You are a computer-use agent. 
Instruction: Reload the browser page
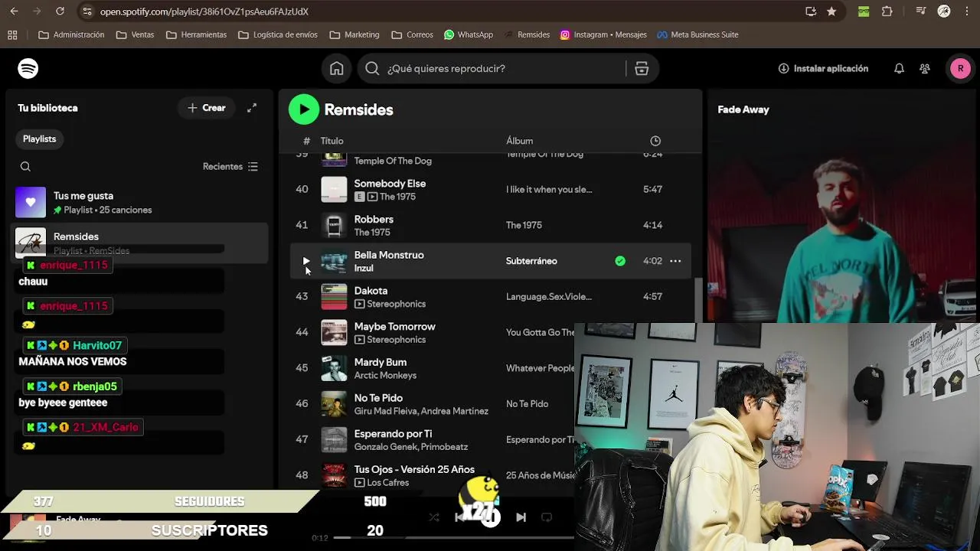[60, 11]
